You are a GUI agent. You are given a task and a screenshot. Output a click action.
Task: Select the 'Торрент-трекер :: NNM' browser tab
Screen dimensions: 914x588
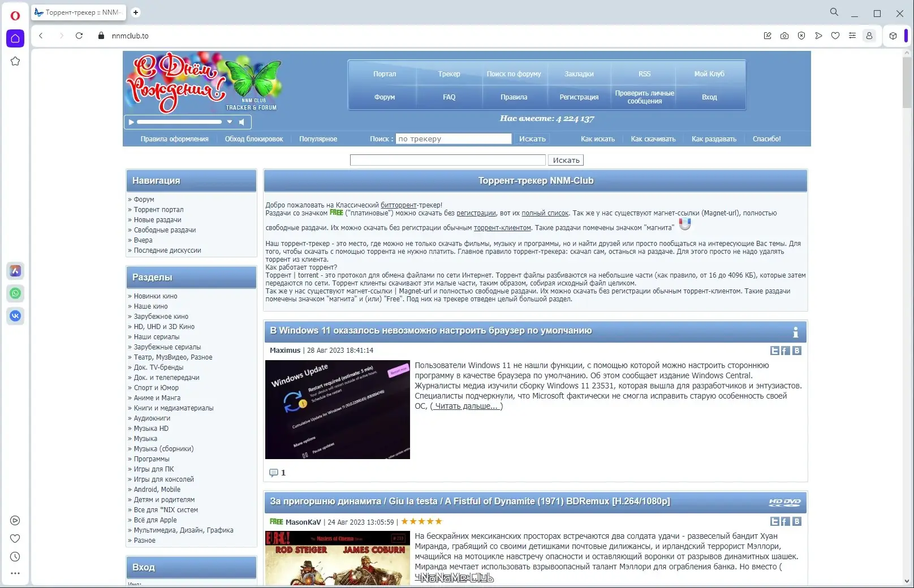coord(78,12)
